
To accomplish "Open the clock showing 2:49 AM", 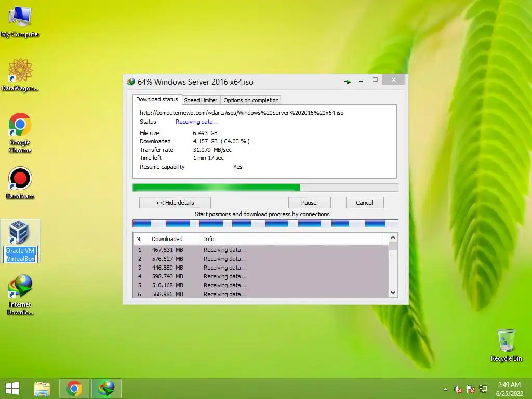I will [509, 389].
